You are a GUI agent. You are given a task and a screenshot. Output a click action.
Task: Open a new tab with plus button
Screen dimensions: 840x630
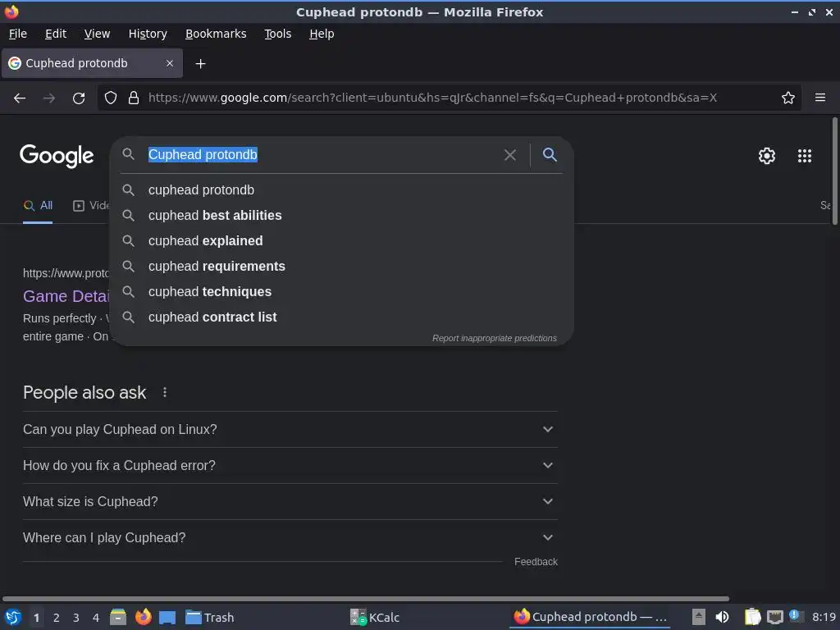[200, 64]
